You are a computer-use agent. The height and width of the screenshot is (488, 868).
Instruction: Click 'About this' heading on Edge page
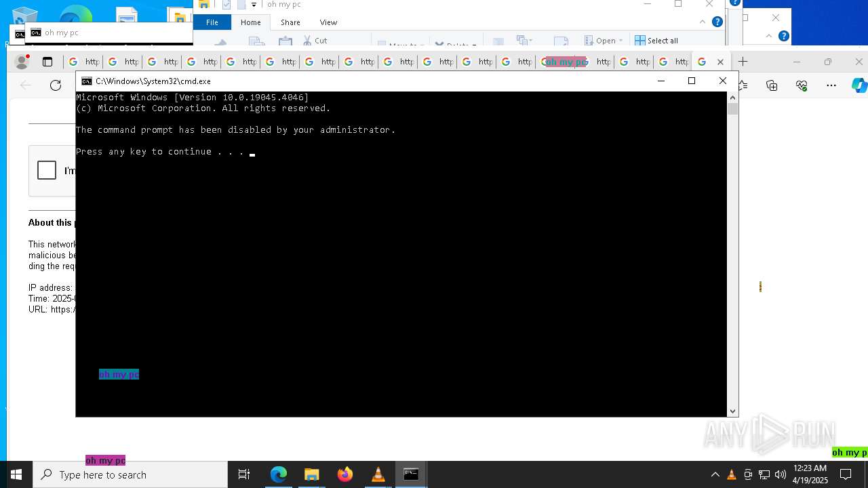click(51, 222)
